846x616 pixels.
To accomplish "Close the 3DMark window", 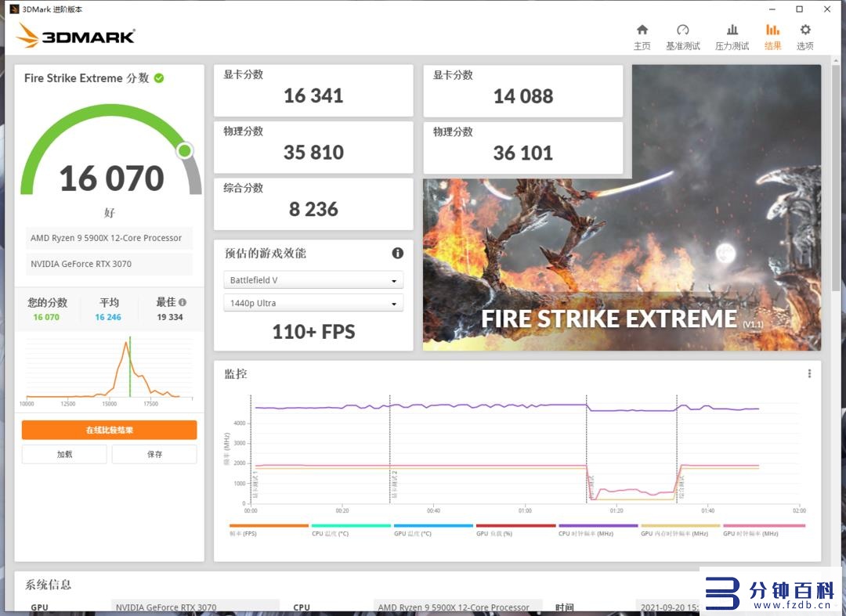I will [827, 9].
